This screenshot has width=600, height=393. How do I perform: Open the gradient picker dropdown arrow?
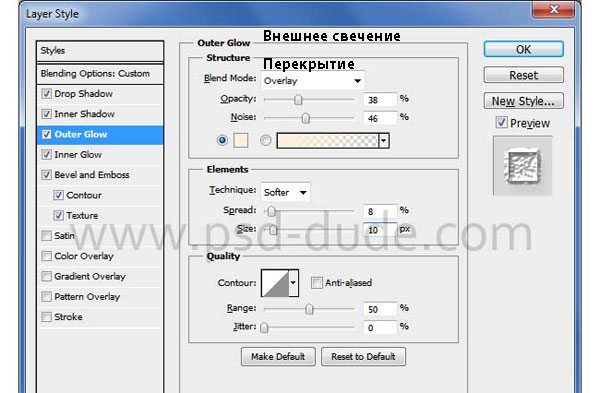pos(384,141)
